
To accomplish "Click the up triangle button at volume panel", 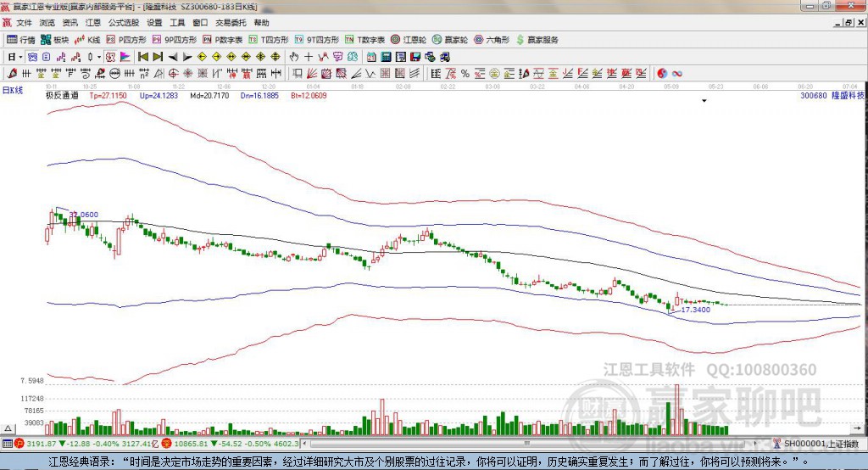I will (x=8, y=428).
